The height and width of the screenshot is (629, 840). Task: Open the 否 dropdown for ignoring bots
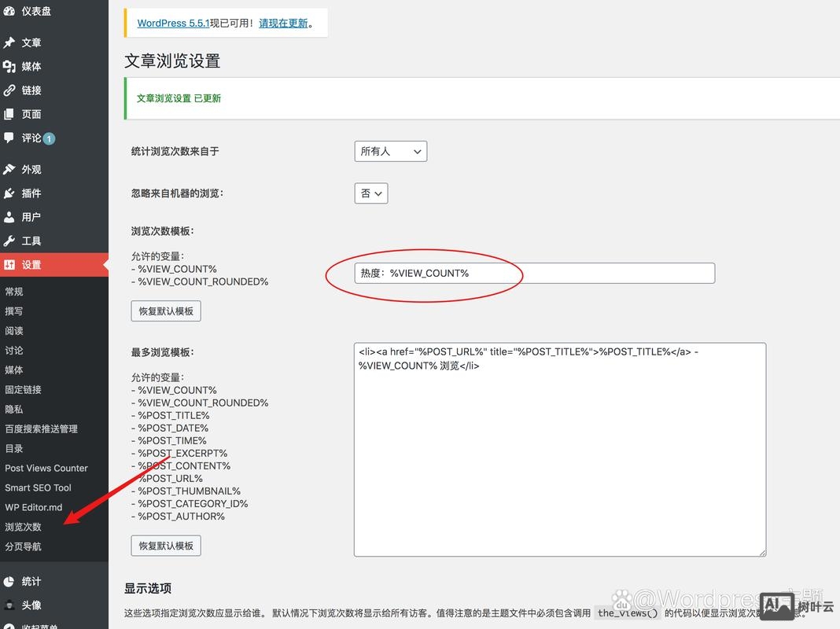coord(370,193)
